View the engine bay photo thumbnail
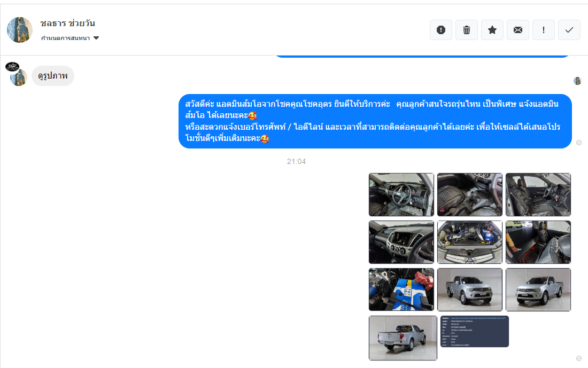The image size is (588, 368). tap(469, 242)
